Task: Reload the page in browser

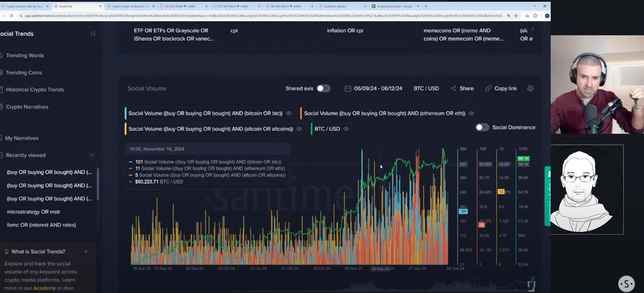Action: click(11, 15)
